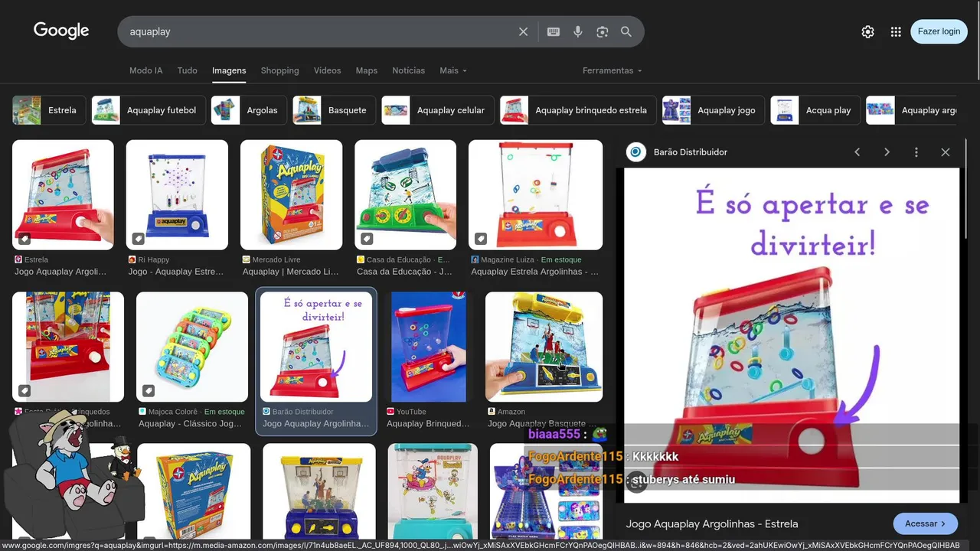Image resolution: width=980 pixels, height=551 pixels.
Task: Click the magnifier search button
Action: 626,31
